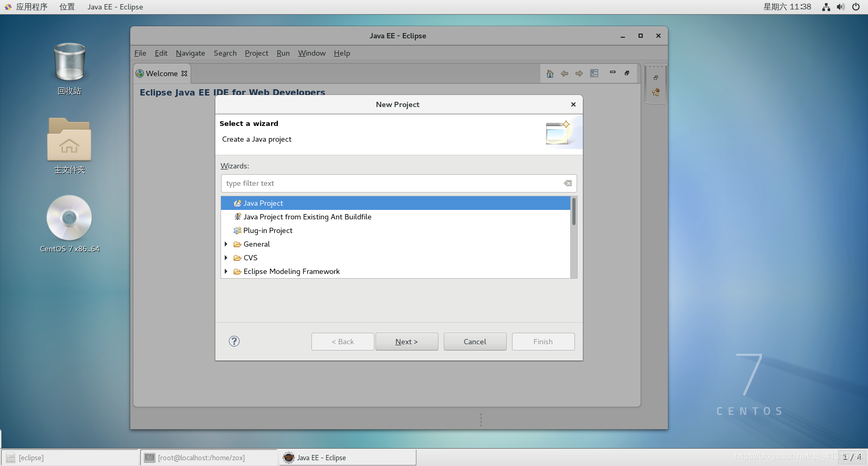Screen dimensions: 868x466
Task: Open the Window menu
Action: [311, 53]
